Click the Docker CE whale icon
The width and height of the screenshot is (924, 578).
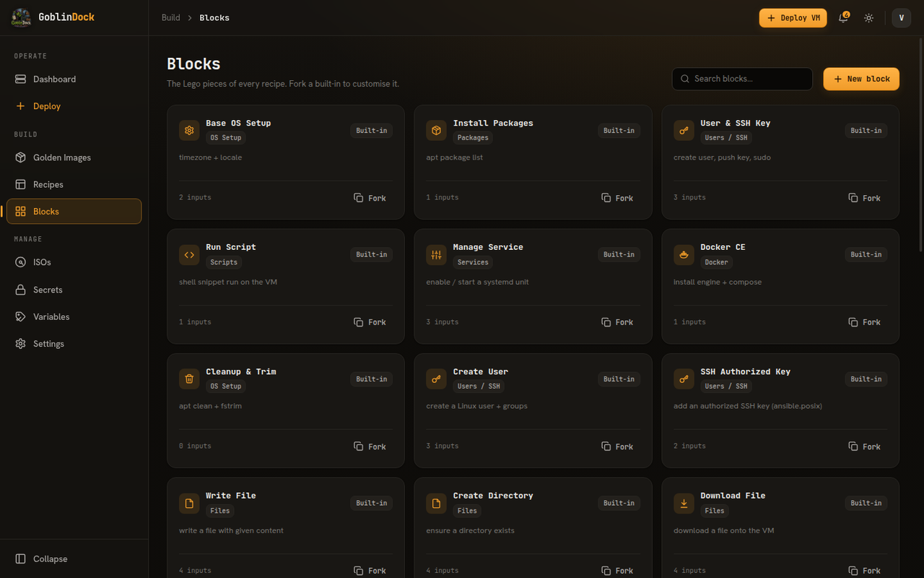click(684, 254)
